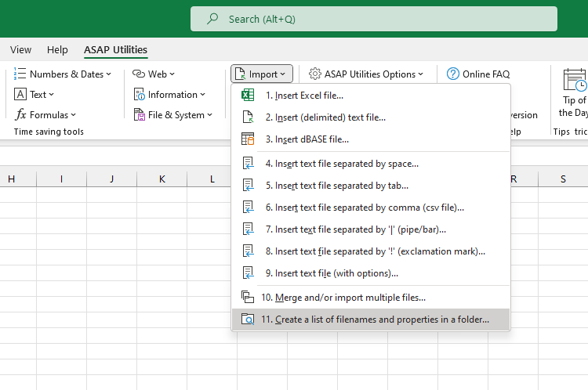The image size is (588, 390).
Task: Select column J header
Action: (112, 179)
